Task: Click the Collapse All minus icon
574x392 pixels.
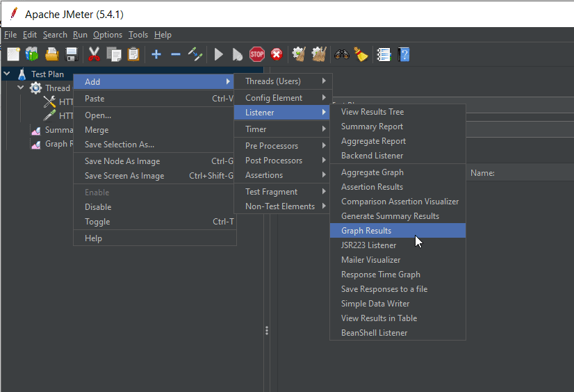Action: 176,54
